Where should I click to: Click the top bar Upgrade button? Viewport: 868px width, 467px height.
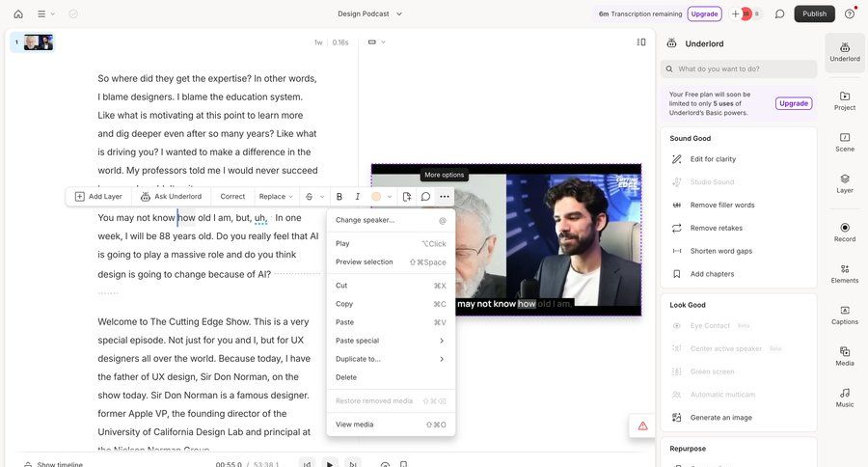tap(704, 14)
